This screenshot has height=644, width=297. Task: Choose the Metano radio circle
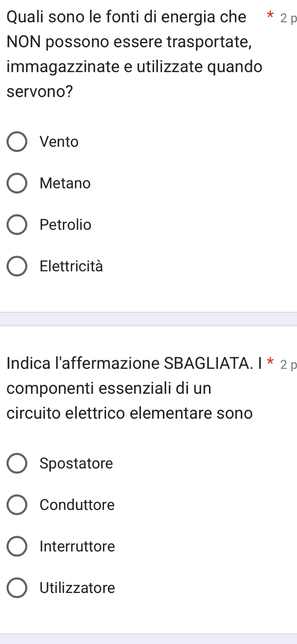17,183
